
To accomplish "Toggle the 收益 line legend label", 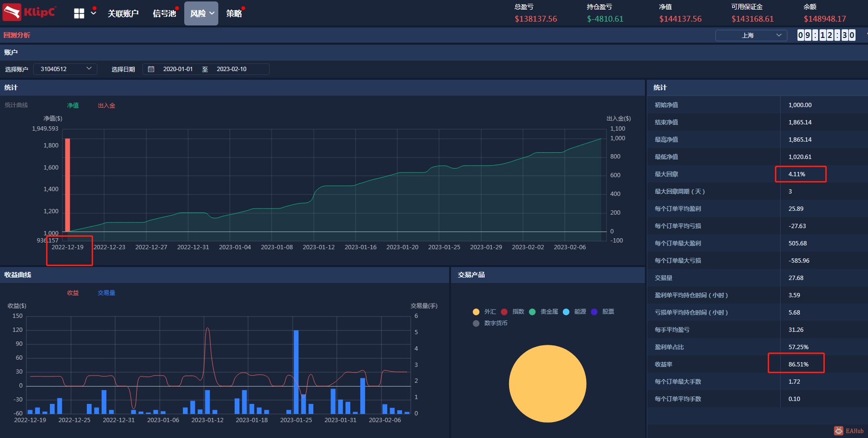I will [x=73, y=292].
